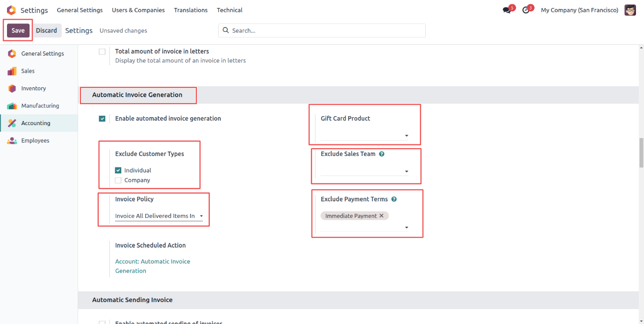Image resolution: width=644 pixels, height=324 pixels.
Task: Remove the Immediate Payment tag
Action: pyautogui.click(x=381, y=216)
